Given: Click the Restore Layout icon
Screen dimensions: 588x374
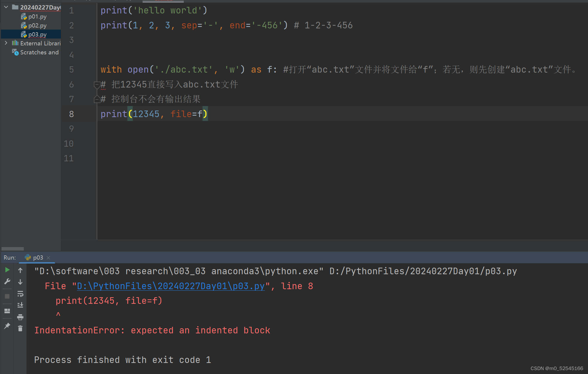Looking at the screenshot, I should coord(7,311).
